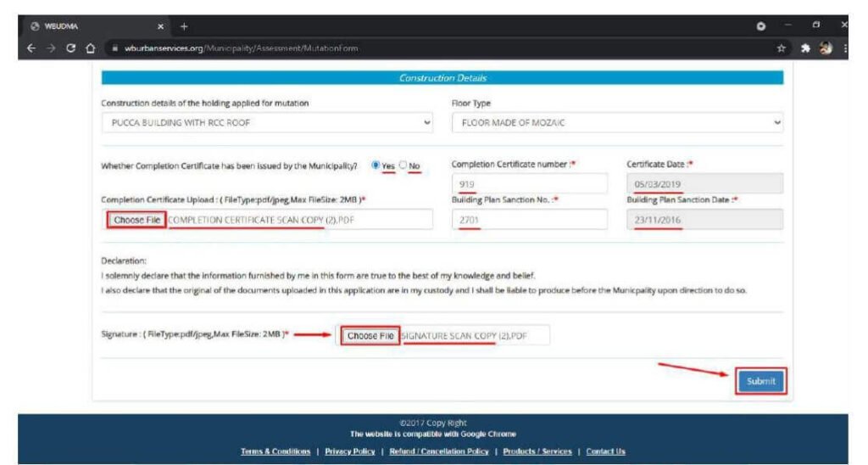This screenshot has height=465, width=868.
Task: Open the Floor Type dropdown
Action: (617, 122)
